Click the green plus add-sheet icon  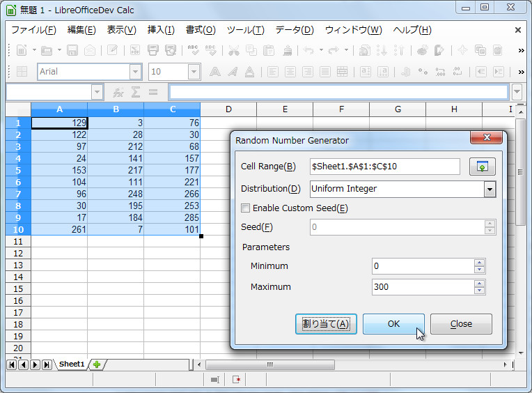(97, 364)
